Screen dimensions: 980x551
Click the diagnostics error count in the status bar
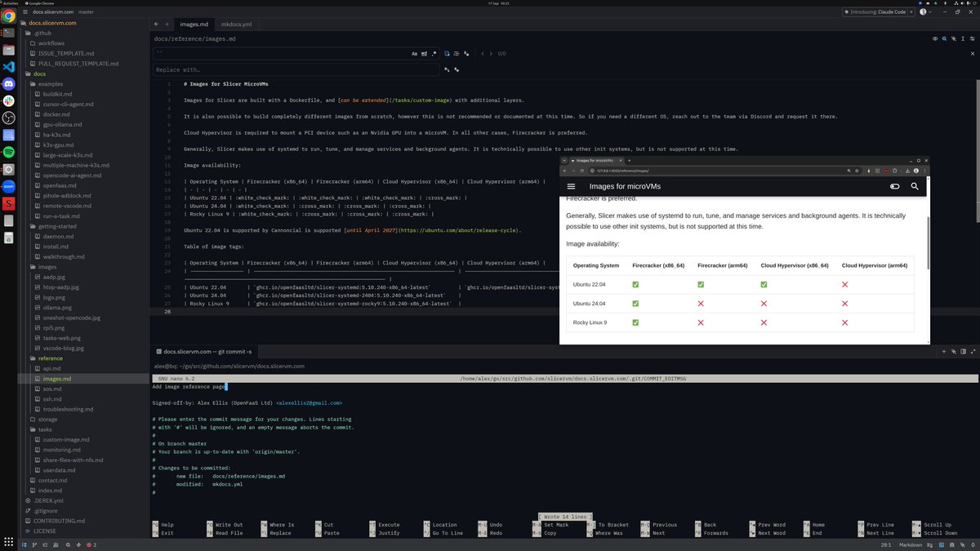(x=91, y=544)
